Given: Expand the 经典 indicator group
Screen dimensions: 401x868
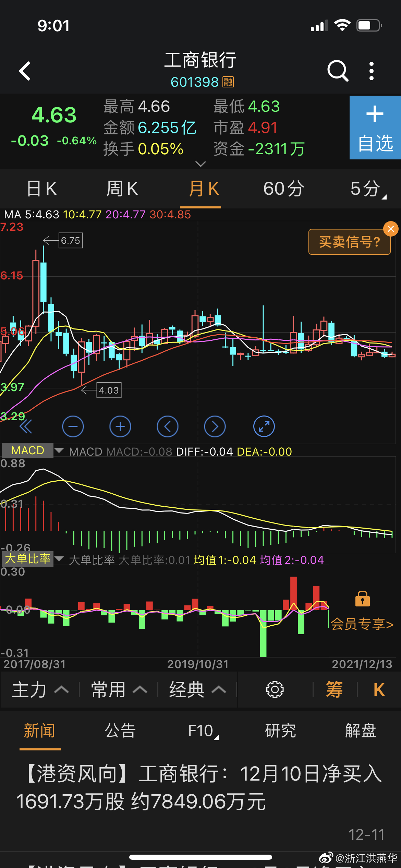Looking at the screenshot, I should point(197,690).
